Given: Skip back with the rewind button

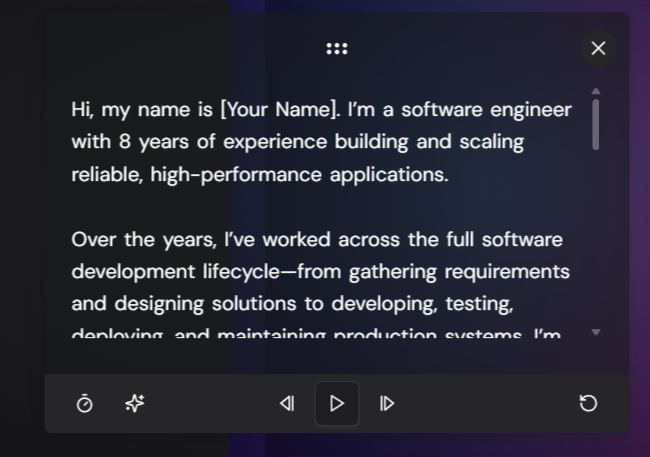Looking at the screenshot, I should (x=287, y=404).
